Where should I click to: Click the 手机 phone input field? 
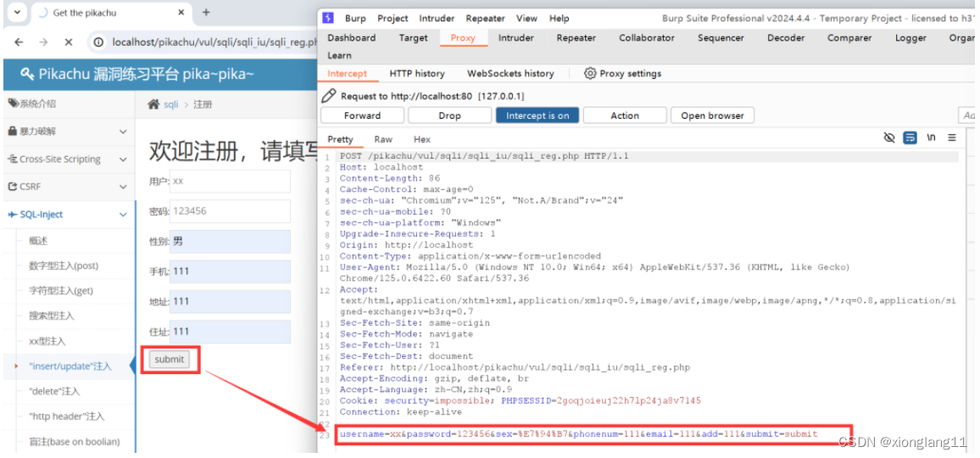[x=230, y=271]
